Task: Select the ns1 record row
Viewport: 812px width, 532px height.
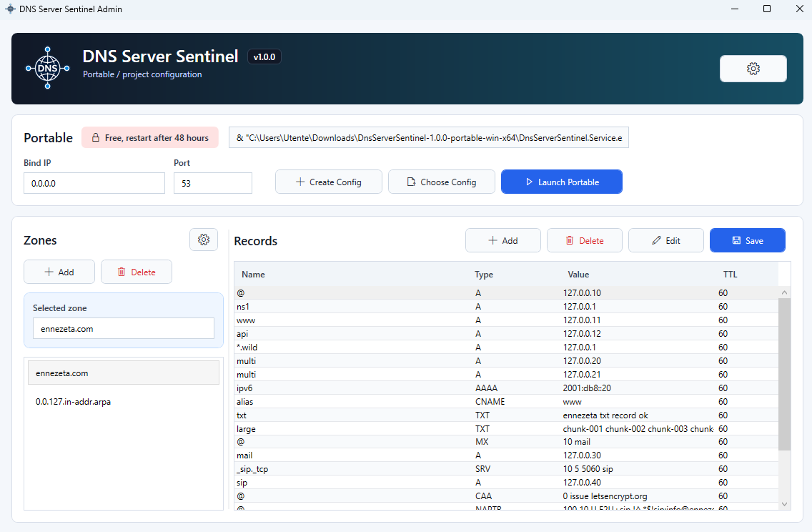Action: pos(506,306)
